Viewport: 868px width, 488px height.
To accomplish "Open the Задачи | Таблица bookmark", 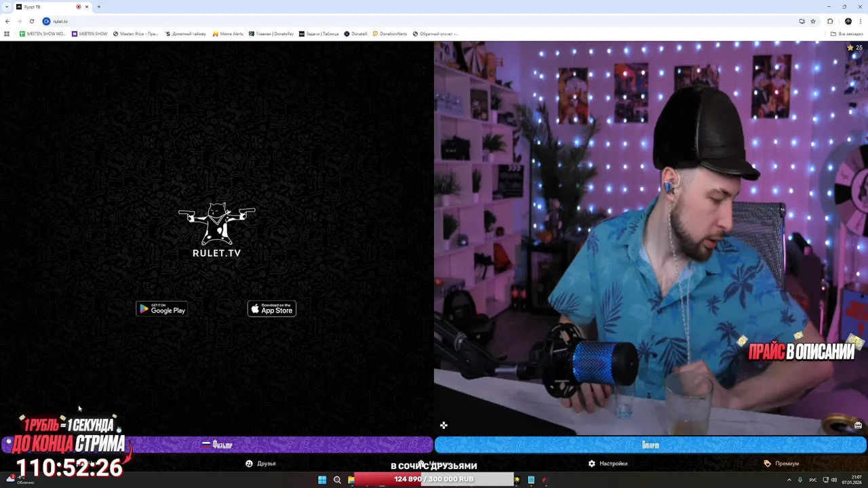I will [319, 33].
